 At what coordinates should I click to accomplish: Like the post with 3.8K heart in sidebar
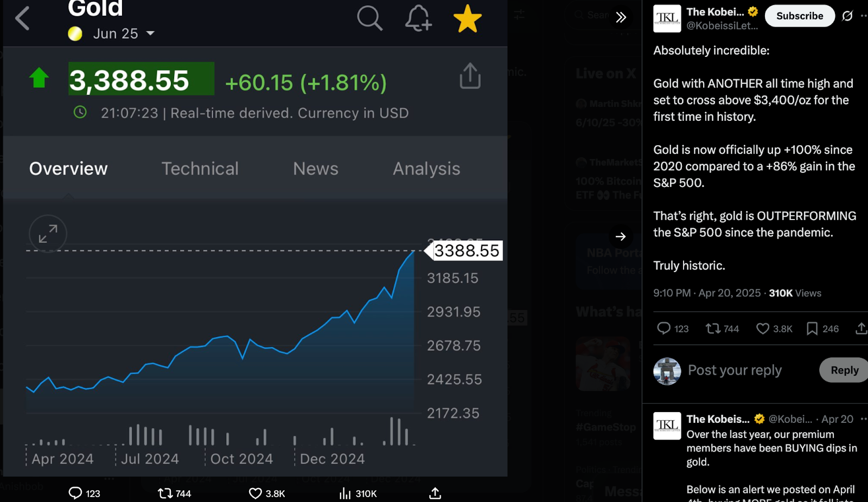coord(763,329)
